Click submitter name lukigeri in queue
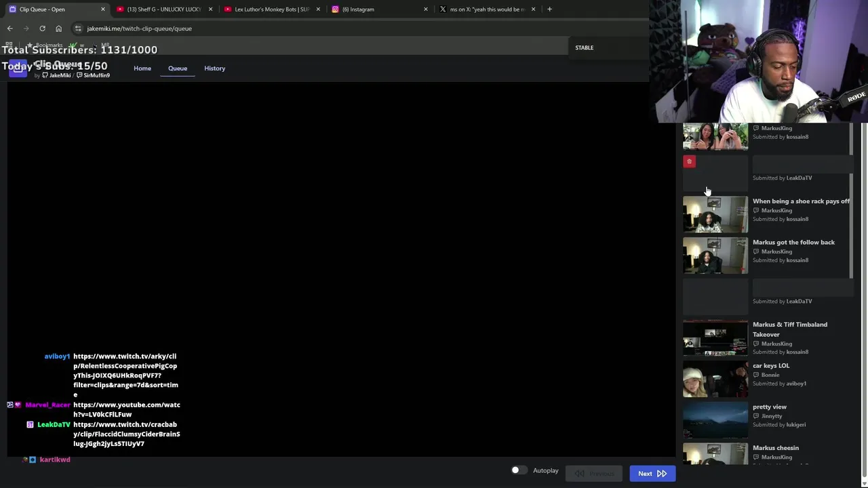 [x=796, y=425]
